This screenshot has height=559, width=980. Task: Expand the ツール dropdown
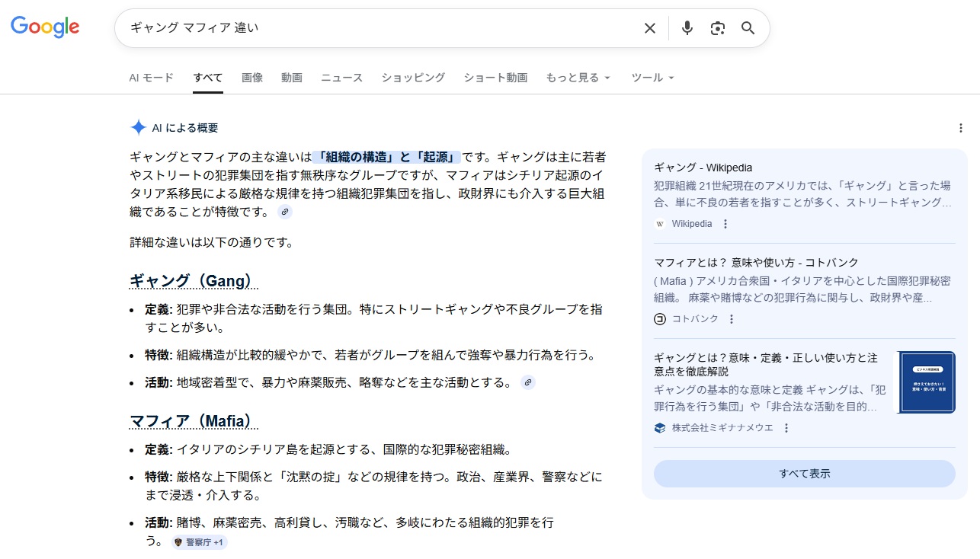point(652,78)
